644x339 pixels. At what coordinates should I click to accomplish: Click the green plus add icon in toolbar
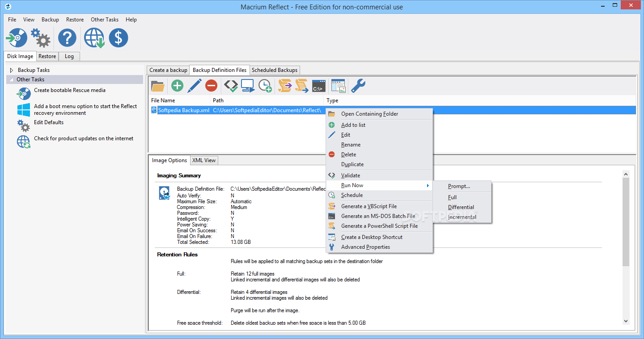click(x=178, y=85)
